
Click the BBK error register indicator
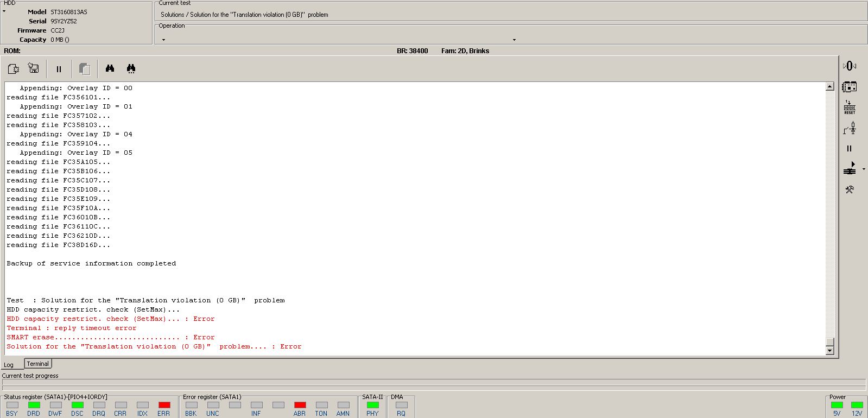coord(191,405)
